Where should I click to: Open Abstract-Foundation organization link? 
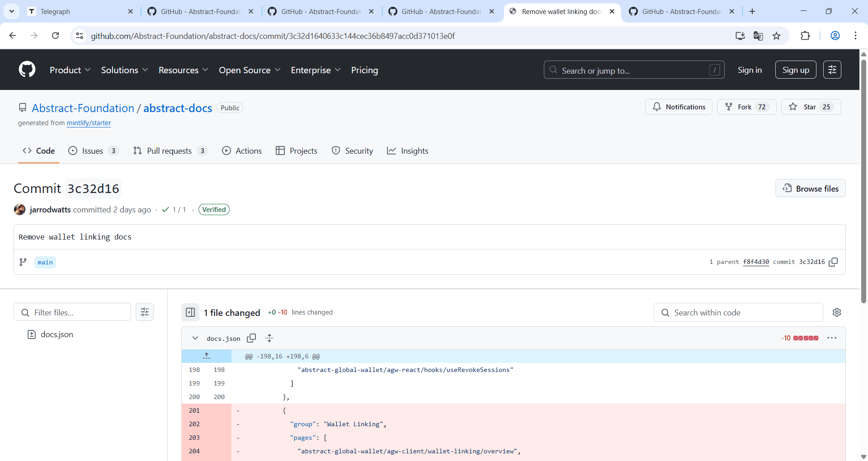pos(83,108)
